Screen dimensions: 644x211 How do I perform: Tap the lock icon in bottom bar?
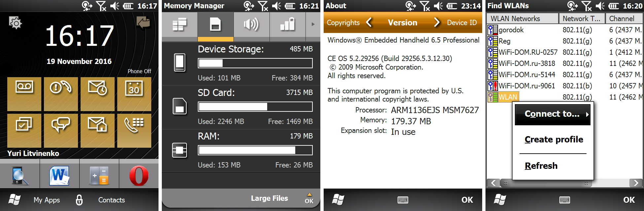tap(79, 200)
